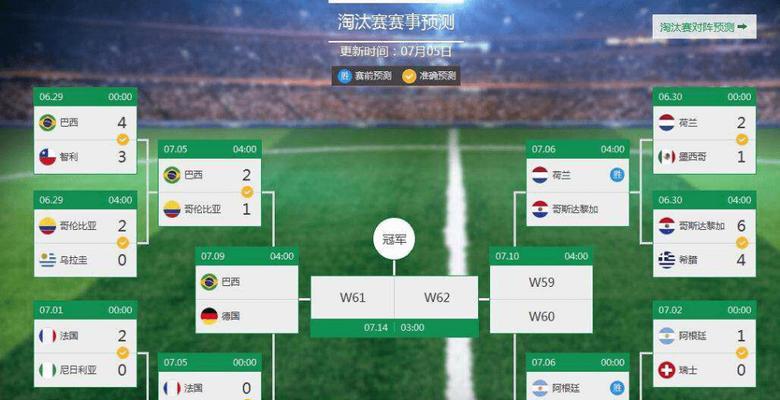Click blue 胜 prediction badge beside 荷兰 07.06

(x=617, y=175)
